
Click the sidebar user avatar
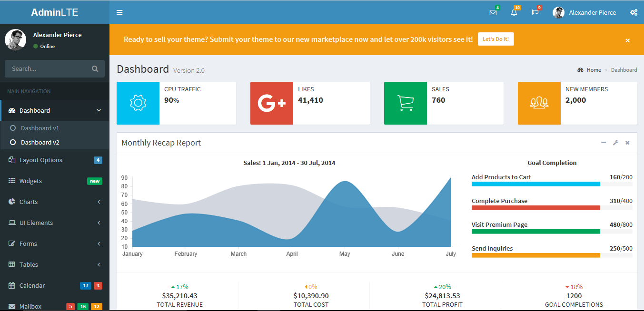pyautogui.click(x=15, y=39)
